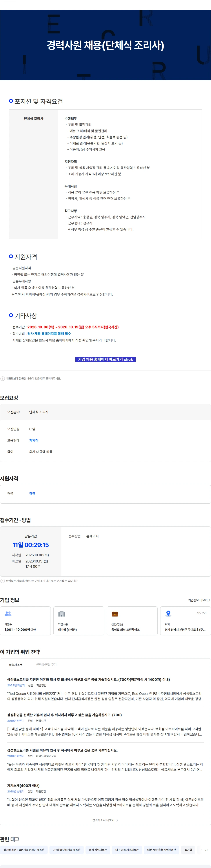211x868 pixels.
Task: Click the 2018년 상반기 label
Action: [16, 792]
